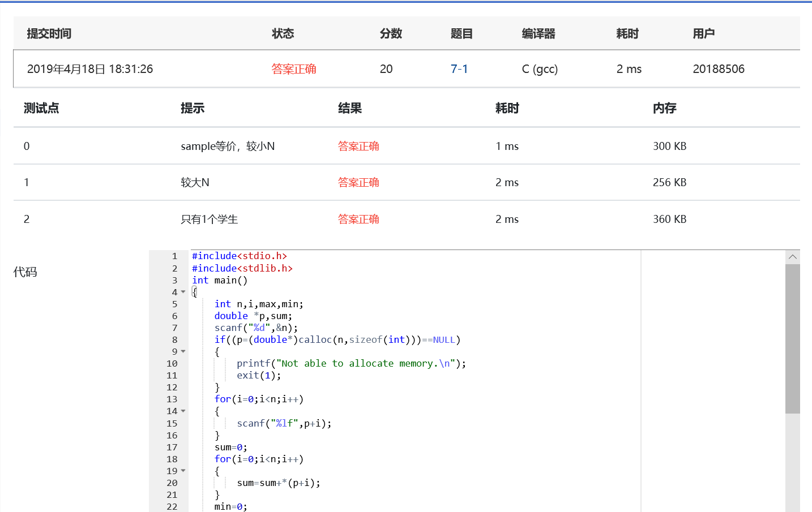Click the submission status 答案正确 in top row
The height and width of the screenshot is (512, 812).
294,69
